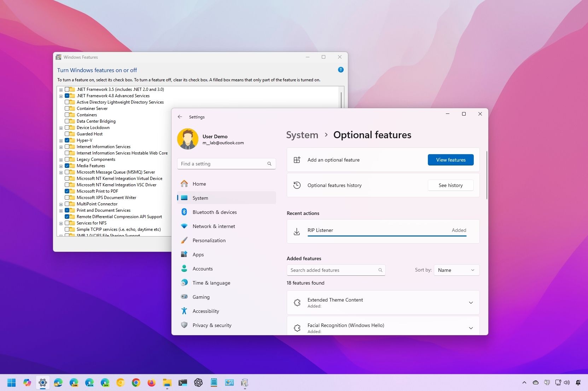The height and width of the screenshot is (391, 588).
Task: Expand the Internet Information Services tree node
Action: pyautogui.click(x=61, y=147)
